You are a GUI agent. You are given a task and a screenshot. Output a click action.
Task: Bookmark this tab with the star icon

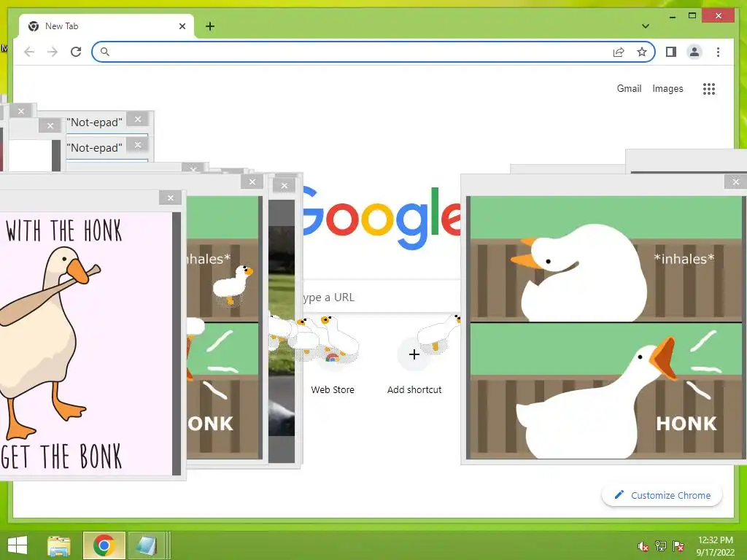642,52
